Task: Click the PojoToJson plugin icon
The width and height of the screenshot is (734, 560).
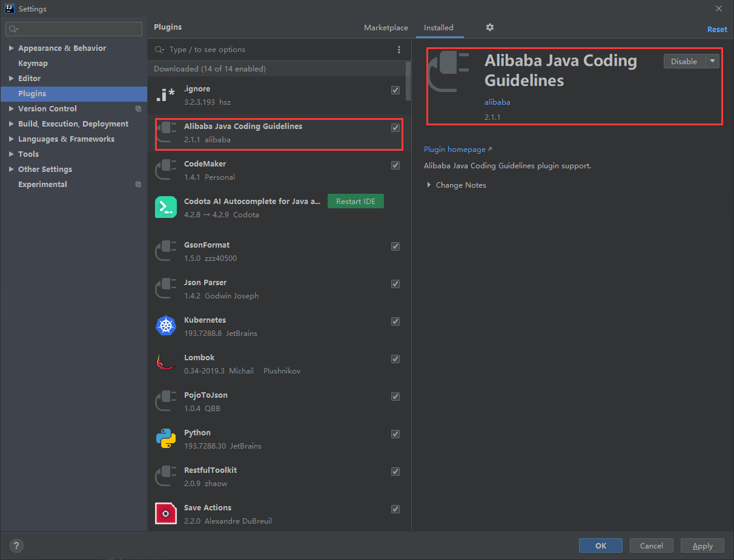Action: pos(165,402)
